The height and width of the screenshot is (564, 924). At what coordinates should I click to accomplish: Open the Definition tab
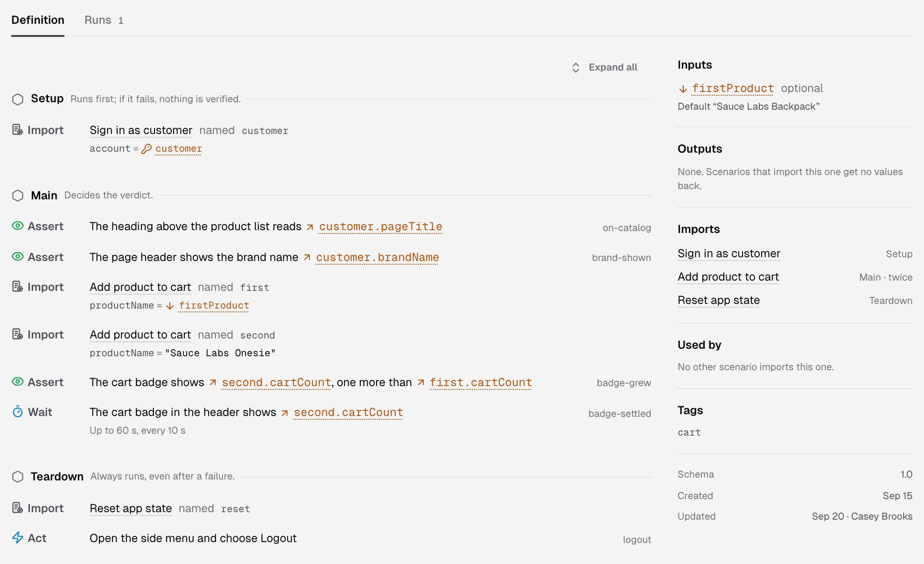pos(38,20)
